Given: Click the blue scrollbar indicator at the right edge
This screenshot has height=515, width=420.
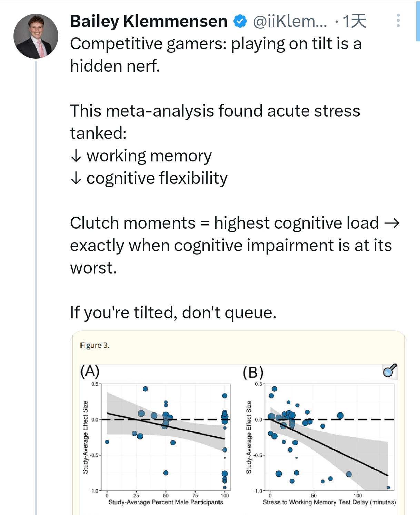Looking at the screenshot, I should (x=418, y=21).
